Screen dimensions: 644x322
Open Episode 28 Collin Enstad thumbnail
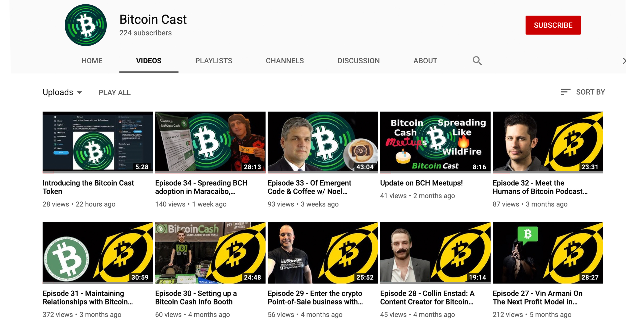click(x=435, y=253)
